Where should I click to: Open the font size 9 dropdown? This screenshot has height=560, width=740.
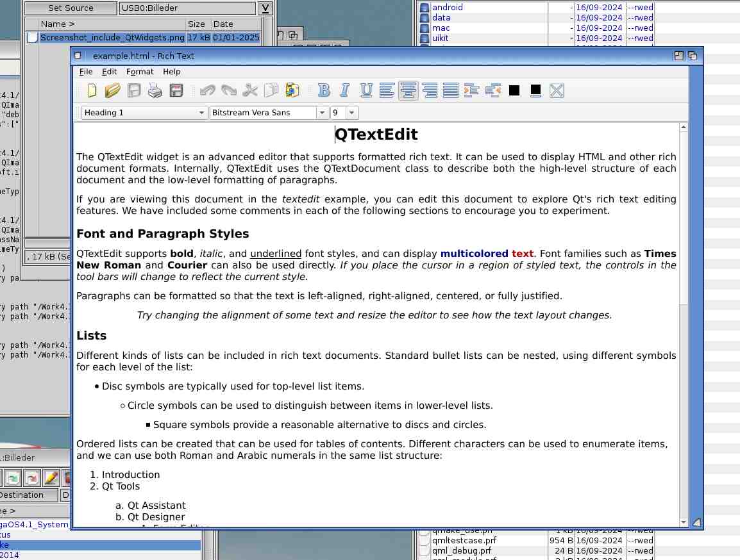[x=344, y=113]
